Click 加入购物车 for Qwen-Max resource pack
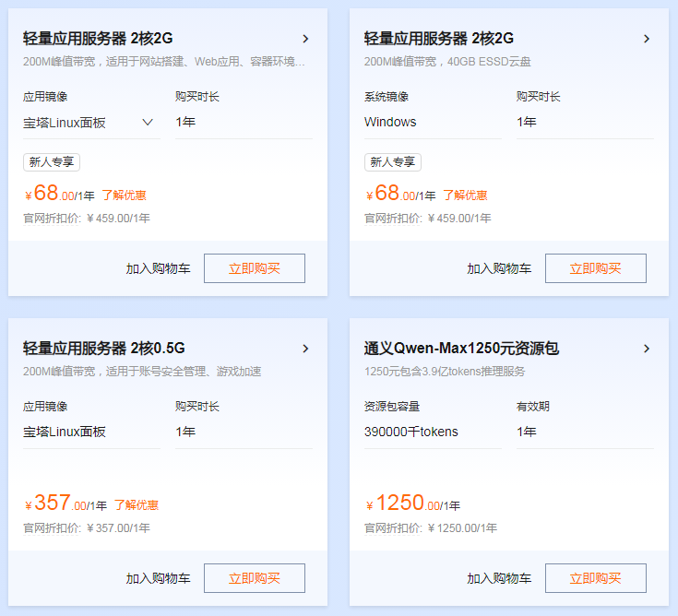This screenshot has height=616, width=678. pyautogui.click(x=499, y=578)
